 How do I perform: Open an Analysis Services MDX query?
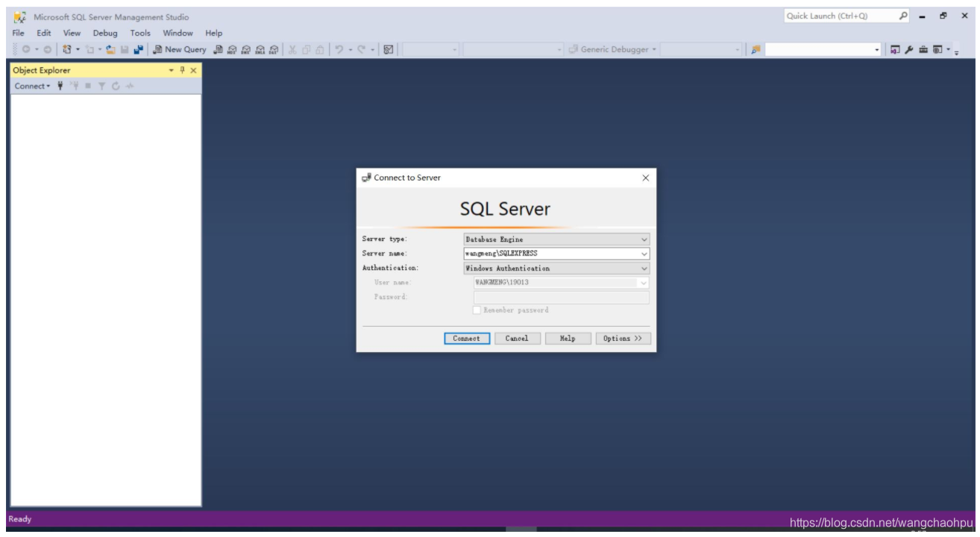(x=230, y=49)
